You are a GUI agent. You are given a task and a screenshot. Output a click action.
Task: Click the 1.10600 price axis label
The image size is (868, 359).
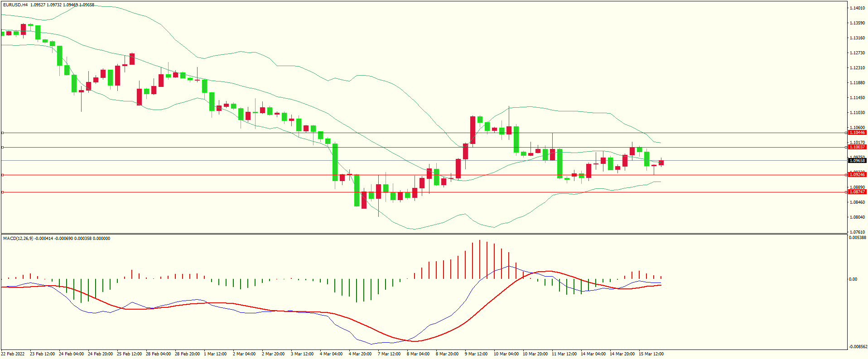coord(857,128)
